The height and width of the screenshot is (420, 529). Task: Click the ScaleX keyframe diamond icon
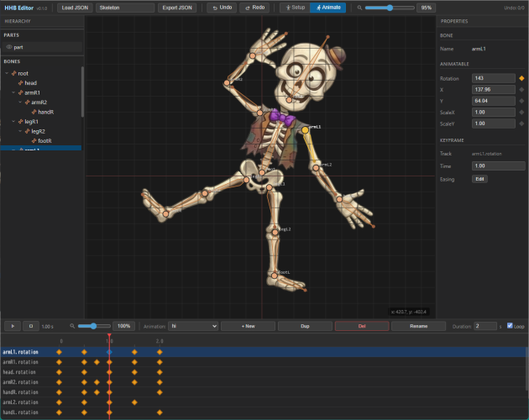[x=521, y=112]
